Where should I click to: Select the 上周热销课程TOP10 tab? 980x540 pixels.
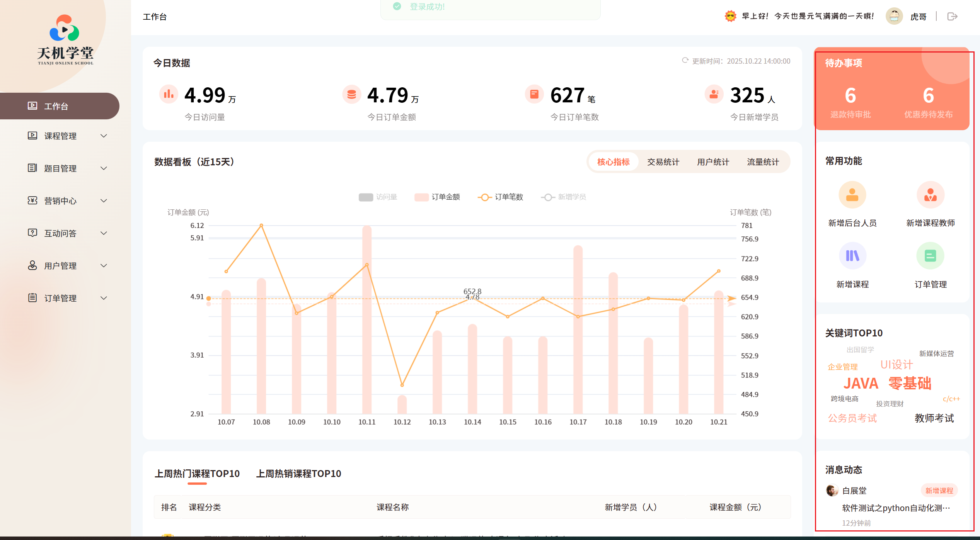298,474
